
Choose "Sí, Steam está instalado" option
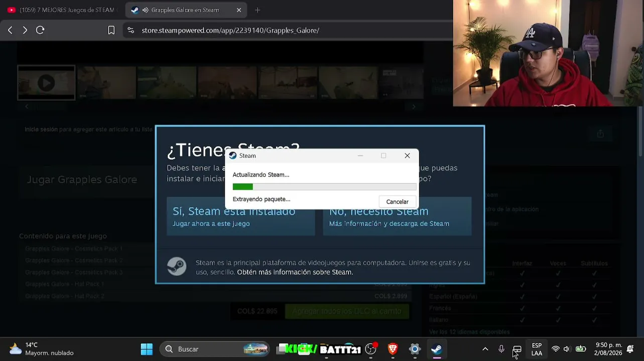241,216
